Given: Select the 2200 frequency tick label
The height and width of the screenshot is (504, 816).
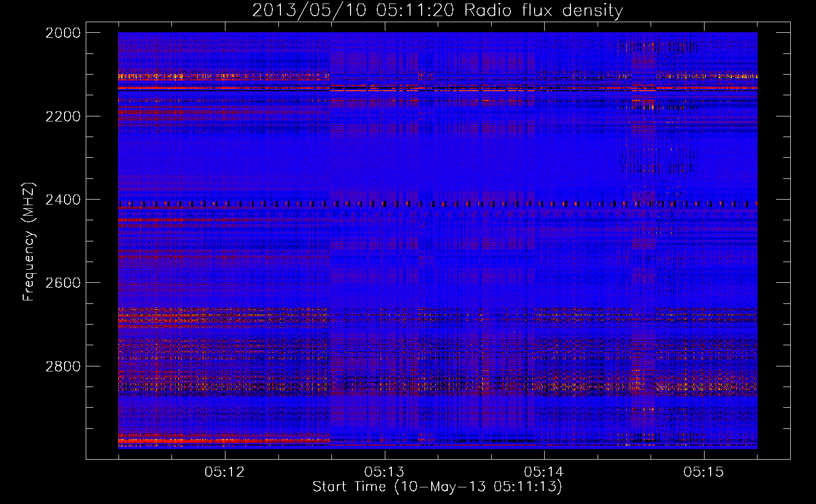Looking at the screenshot, I should pyautogui.click(x=63, y=116).
